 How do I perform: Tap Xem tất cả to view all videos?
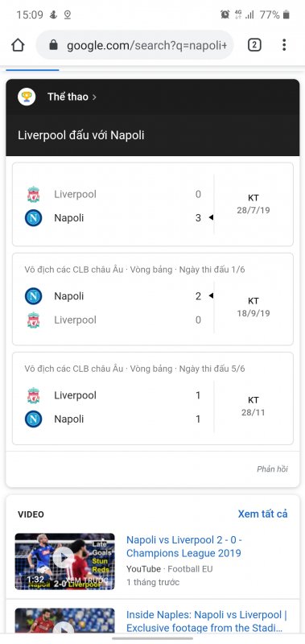(262, 514)
